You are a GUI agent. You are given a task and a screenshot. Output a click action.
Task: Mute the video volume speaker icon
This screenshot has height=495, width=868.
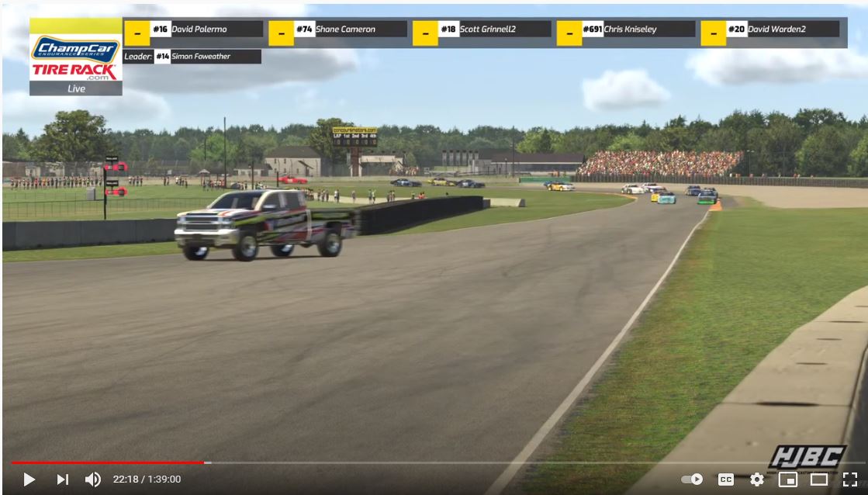pos(92,479)
